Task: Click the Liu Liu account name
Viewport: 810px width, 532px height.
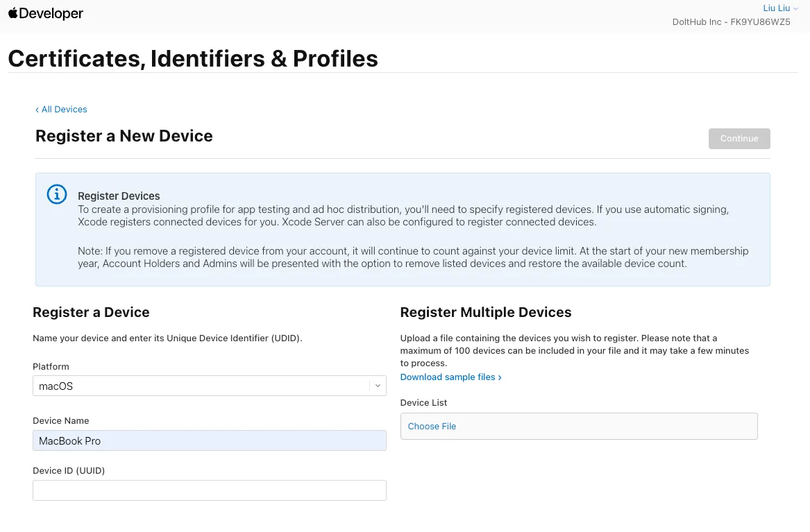Action: click(776, 8)
